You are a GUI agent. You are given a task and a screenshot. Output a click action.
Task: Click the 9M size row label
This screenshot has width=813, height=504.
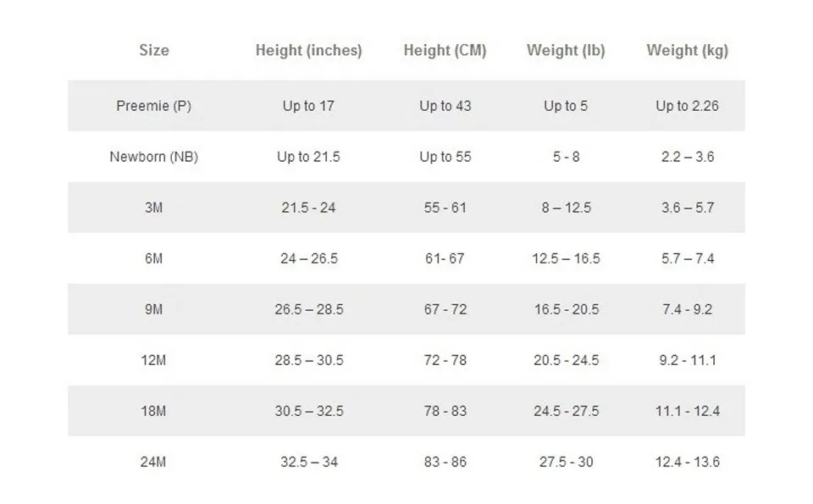pyautogui.click(x=154, y=309)
